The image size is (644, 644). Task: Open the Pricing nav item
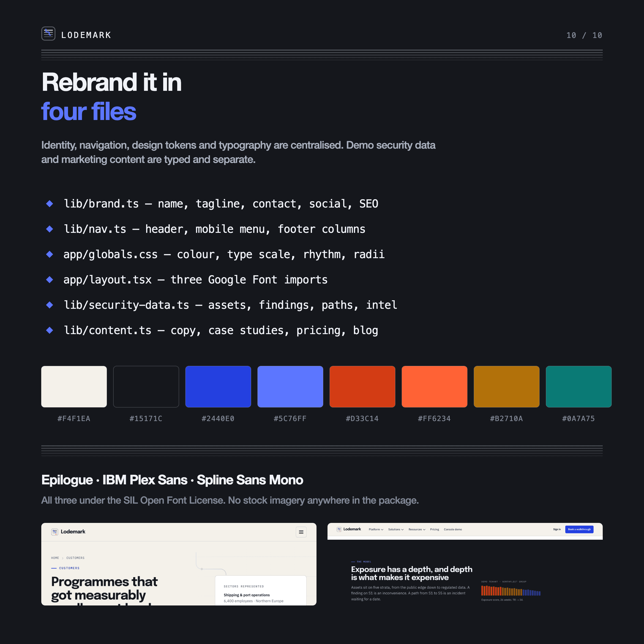[434, 529]
